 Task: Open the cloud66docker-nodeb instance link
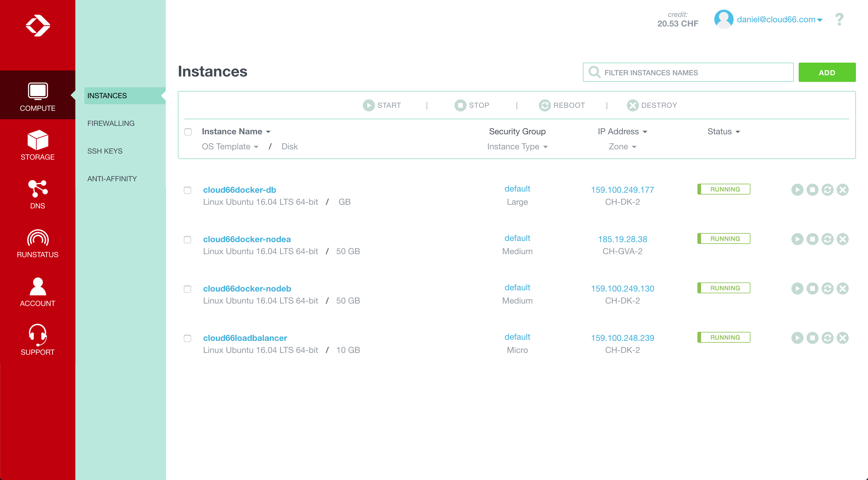(x=247, y=288)
